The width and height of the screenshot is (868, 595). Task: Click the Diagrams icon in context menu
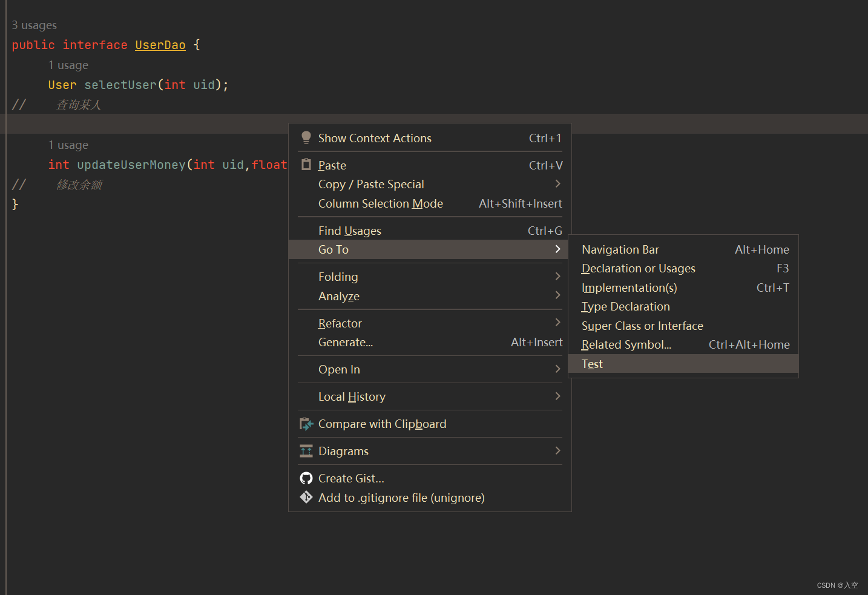pos(306,451)
